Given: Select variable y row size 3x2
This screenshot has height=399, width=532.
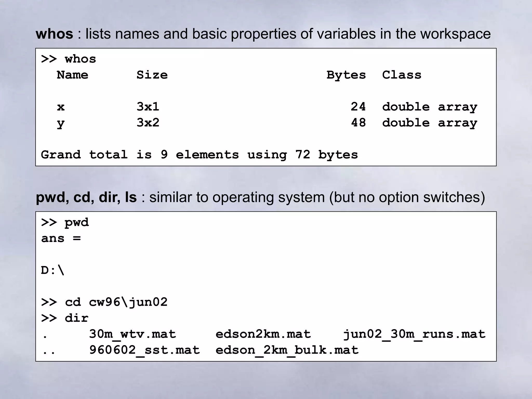Looking at the screenshot, I should (x=148, y=123).
